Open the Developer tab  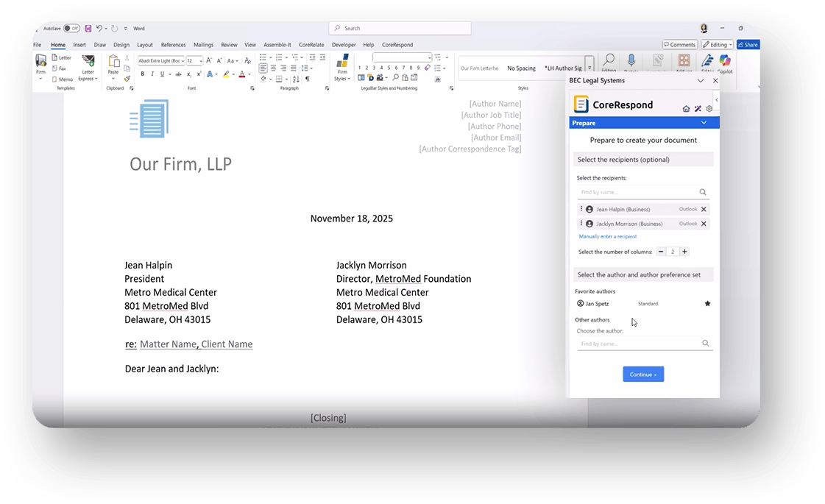pyautogui.click(x=344, y=45)
